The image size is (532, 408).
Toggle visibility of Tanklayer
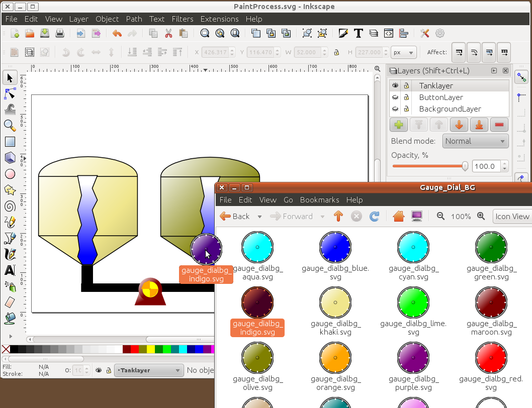click(395, 86)
